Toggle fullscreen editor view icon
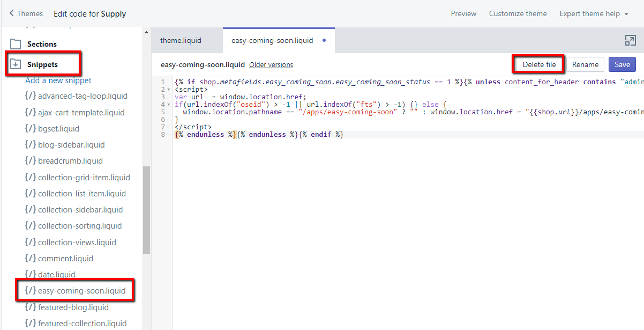644x330 pixels. coord(630,40)
